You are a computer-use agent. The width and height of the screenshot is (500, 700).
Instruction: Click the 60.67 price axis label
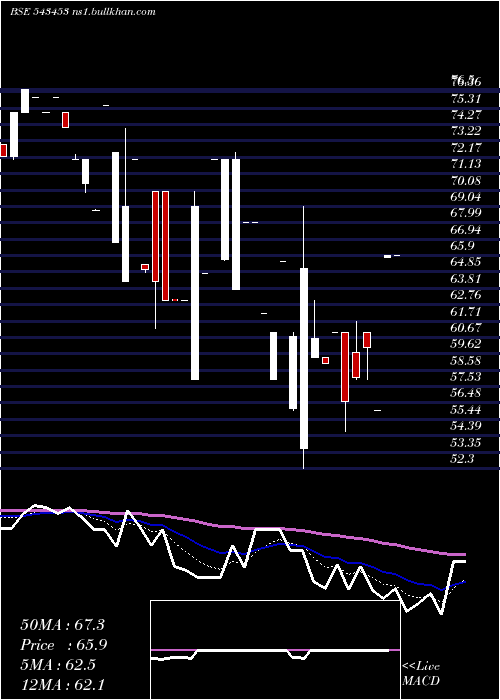click(x=466, y=328)
